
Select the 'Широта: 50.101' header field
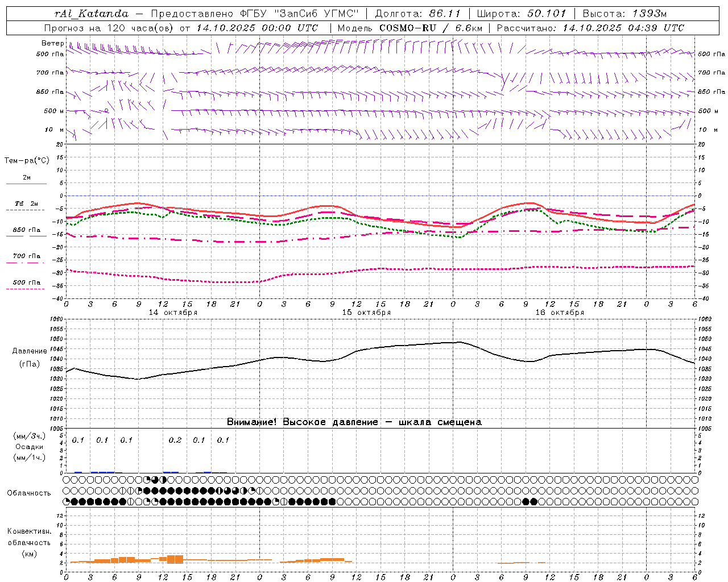(522, 14)
